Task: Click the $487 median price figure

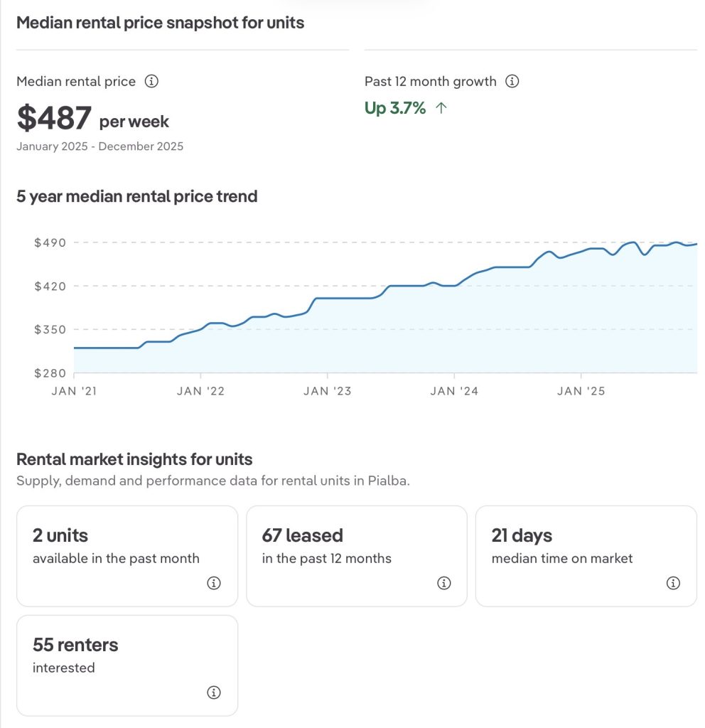Action: pos(55,119)
